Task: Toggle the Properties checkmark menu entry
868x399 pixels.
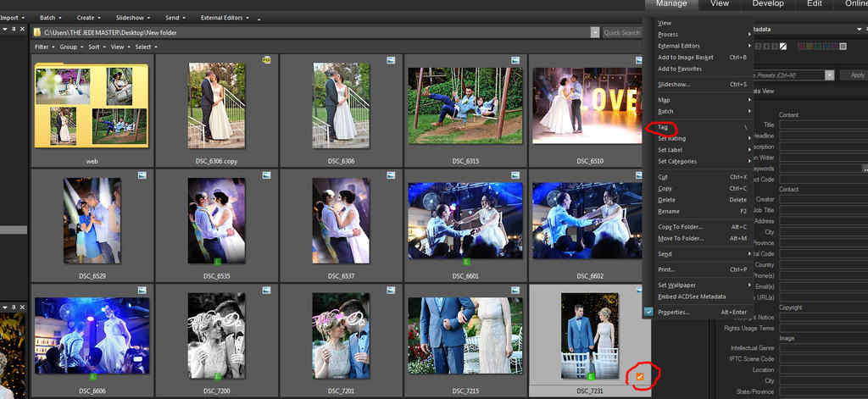Action: coord(648,312)
